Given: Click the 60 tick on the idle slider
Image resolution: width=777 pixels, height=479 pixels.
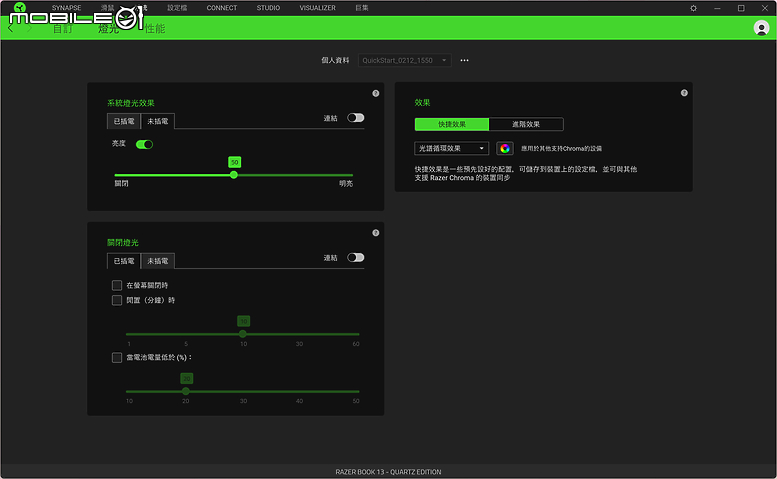Looking at the screenshot, I should (x=356, y=344).
